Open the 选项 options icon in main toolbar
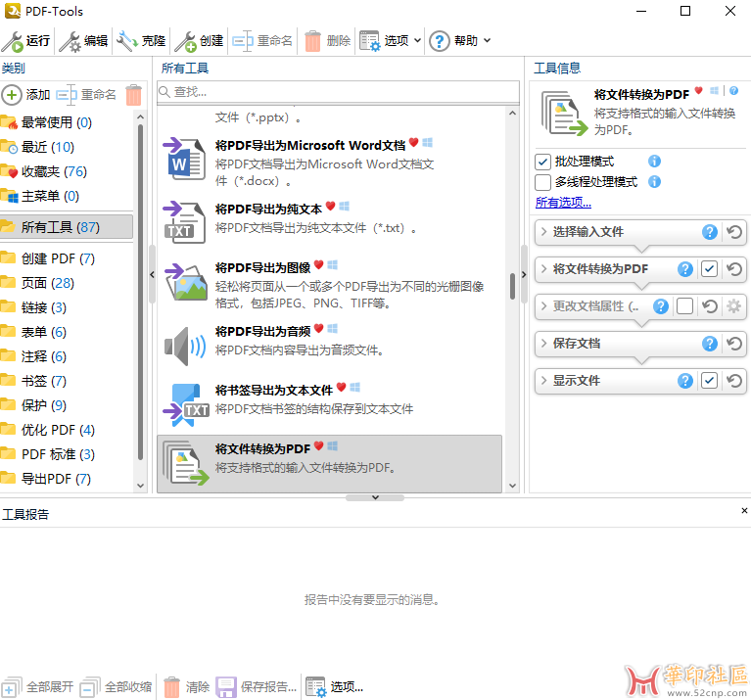The width and height of the screenshot is (751, 700). [x=370, y=41]
